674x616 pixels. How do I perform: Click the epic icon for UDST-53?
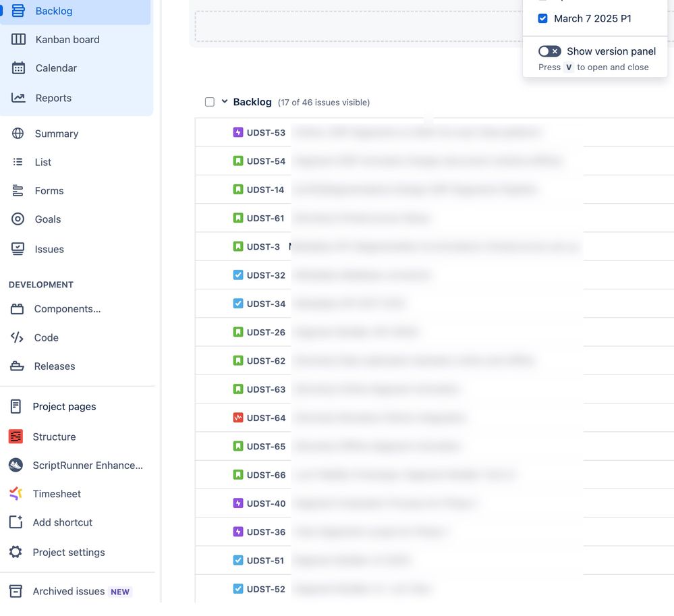pyautogui.click(x=238, y=132)
